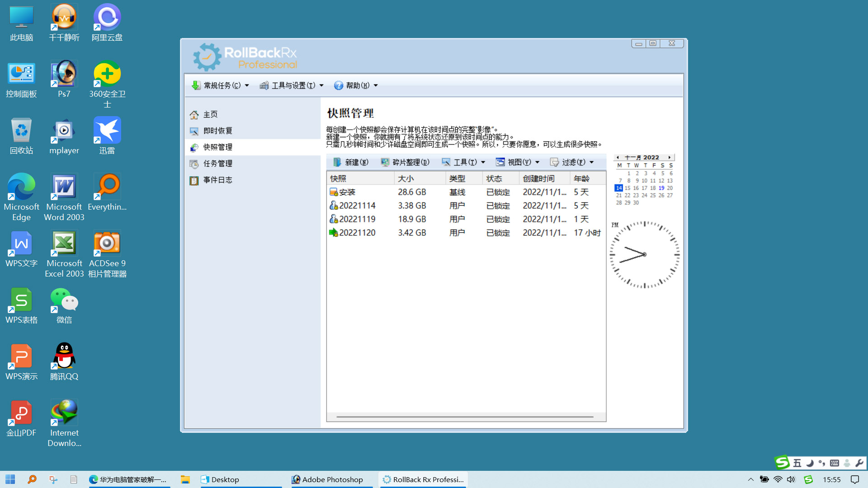The image size is (868, 488).
Task: Select the 20221120 snapshot row
Action: coord(357,233)
